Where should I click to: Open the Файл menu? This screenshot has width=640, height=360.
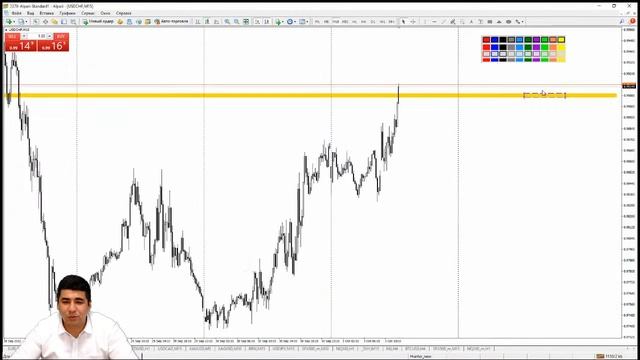(x=16, y=13)
